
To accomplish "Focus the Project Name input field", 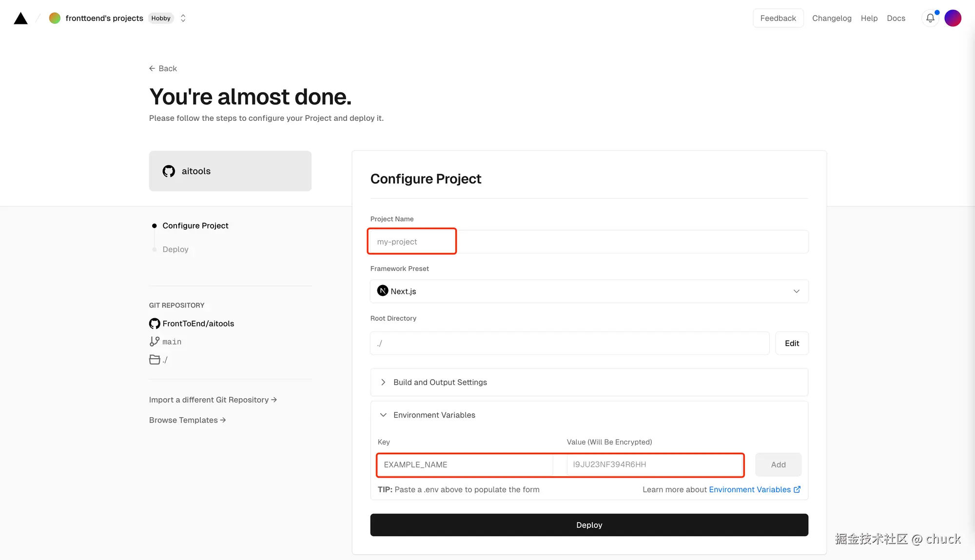I will [x=589, y=242].
